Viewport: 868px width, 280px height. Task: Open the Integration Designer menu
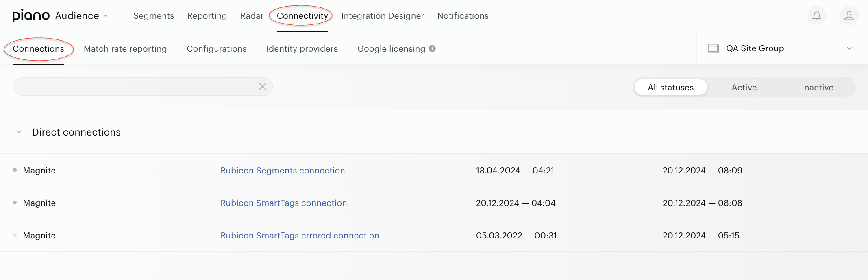pos(383,16)
